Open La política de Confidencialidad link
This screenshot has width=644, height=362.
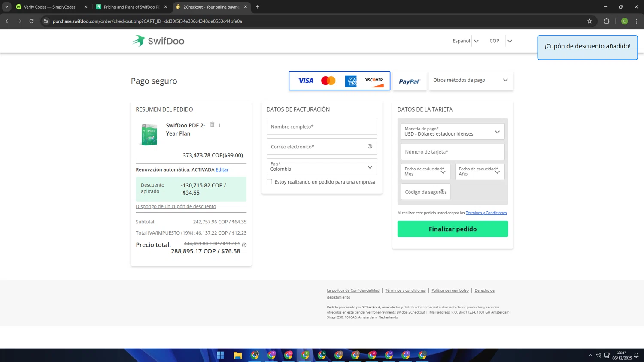point(353,290)
